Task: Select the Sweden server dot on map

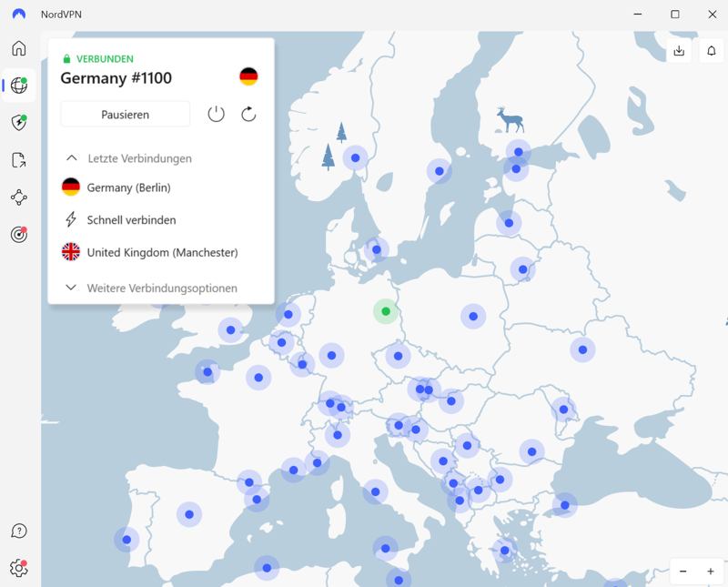Action: click(440, 171)
